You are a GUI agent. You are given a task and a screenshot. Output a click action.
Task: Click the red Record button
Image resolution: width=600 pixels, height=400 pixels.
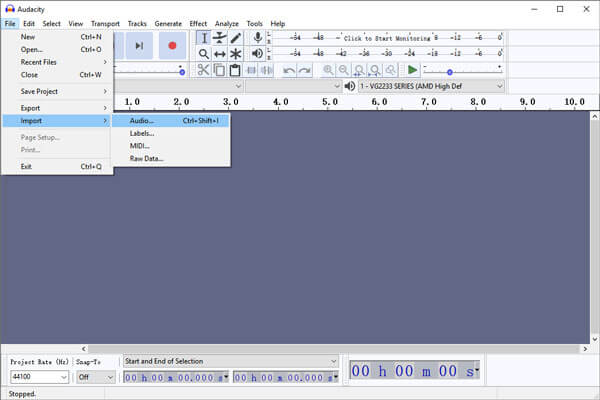[x=172, y=46]
